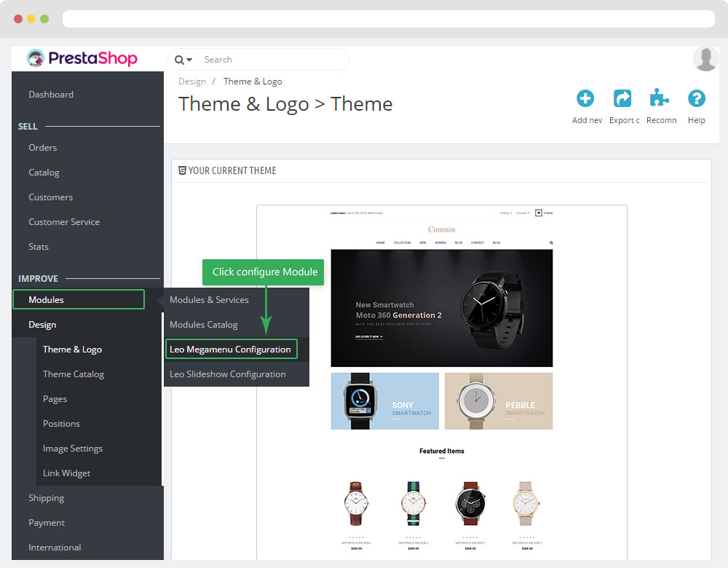Choose Modules Catalog flyout item
The height and width of the screenshot is (568, 728).
click(203, 325)
